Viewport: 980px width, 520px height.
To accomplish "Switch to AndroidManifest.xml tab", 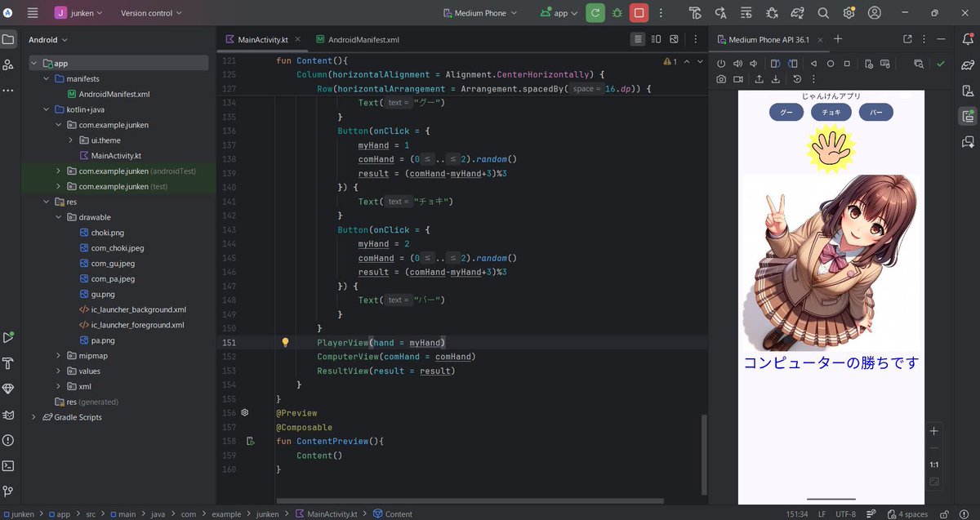I will (358, 39).
